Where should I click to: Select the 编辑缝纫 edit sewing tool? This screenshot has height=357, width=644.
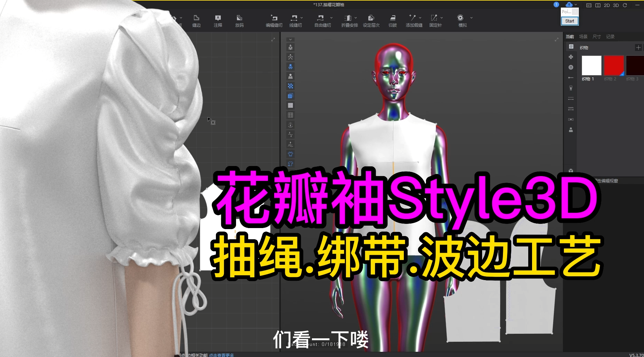(x=274, y=21)
